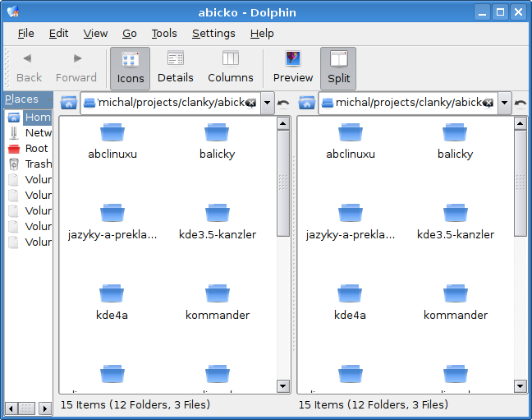Screen dimensions: 532x420
Task: Open the Edit menu
Action: pyautogui.click(x=58, y=34)
